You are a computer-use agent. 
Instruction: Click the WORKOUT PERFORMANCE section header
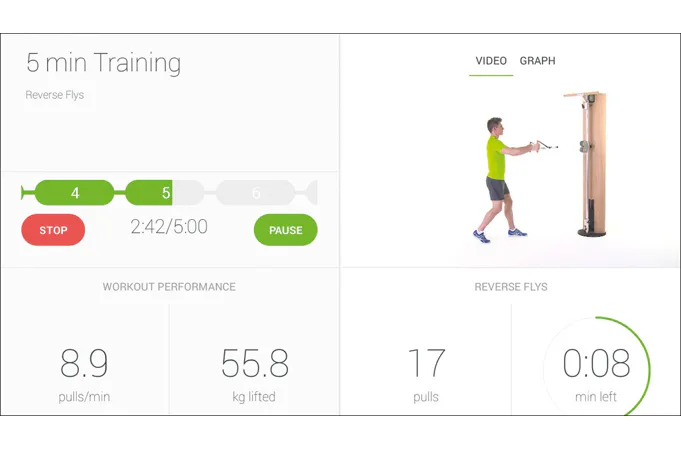point(169,287)
